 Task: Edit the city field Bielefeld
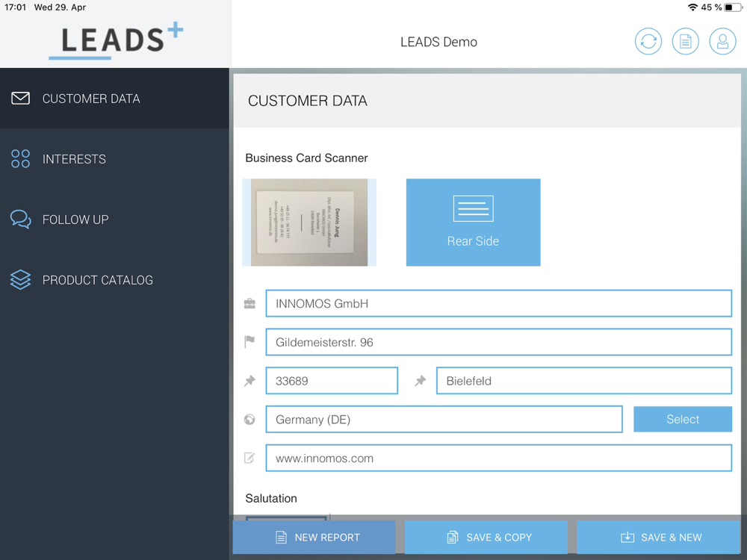[x=584, y=381]
